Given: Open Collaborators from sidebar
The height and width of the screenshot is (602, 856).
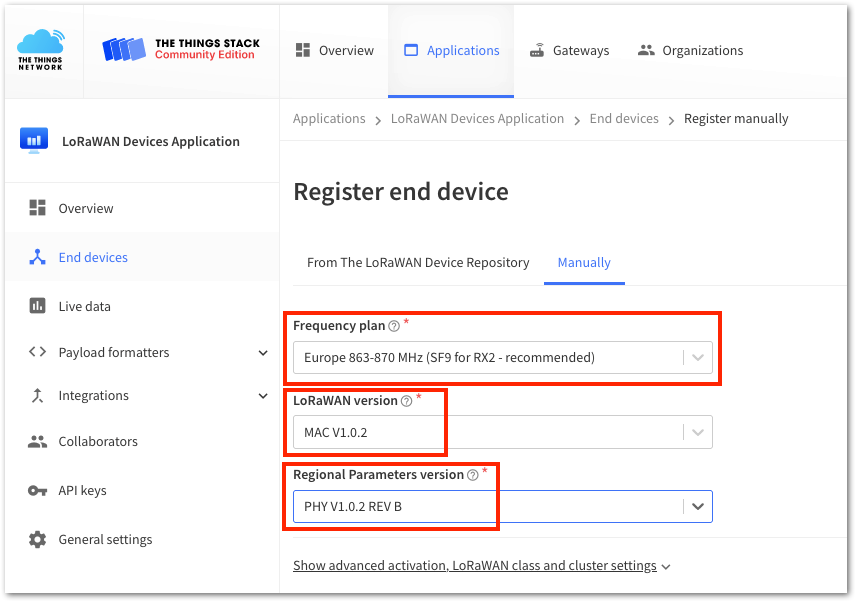Looking at the screenshot, I should click(x=98, y=441).
